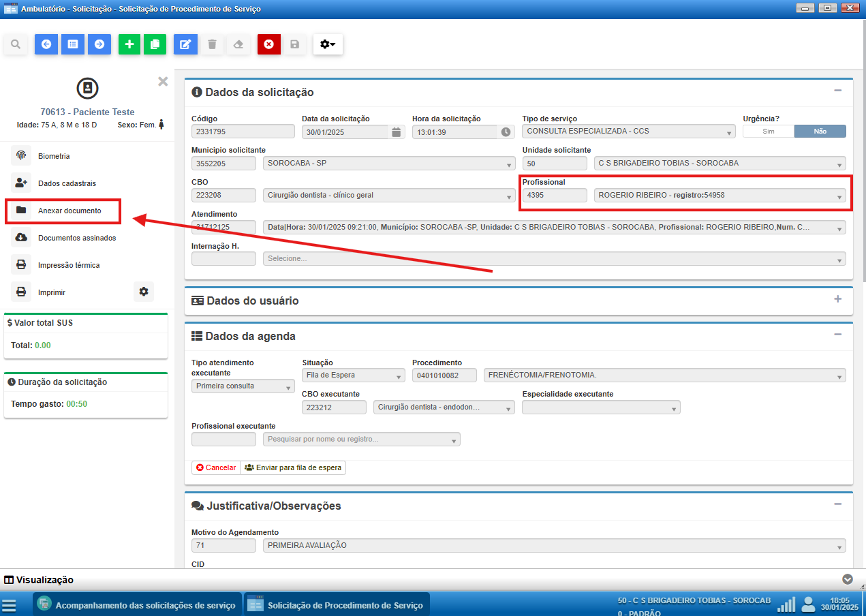This screenshot has height=616, width=866.
Task: Expand the Dados do usuário section
Action: pos(837,299)
